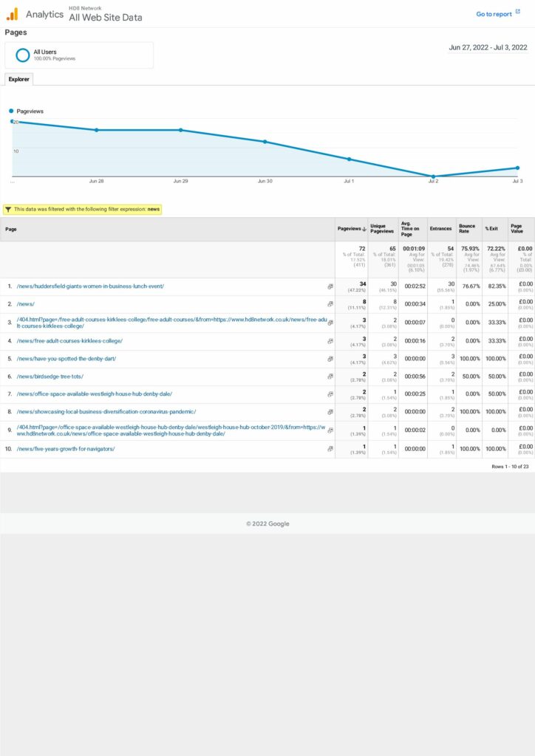Click open-in-new icon for have-you-spotted-the-denby-dart row
535x756 pixels.
[x=330, y=359]
